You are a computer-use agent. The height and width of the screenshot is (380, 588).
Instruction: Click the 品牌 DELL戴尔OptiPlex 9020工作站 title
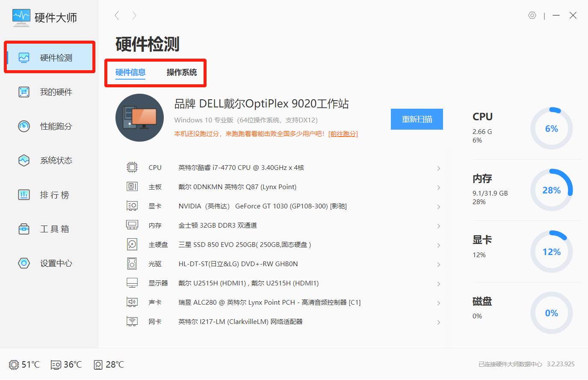coord(262,104)
